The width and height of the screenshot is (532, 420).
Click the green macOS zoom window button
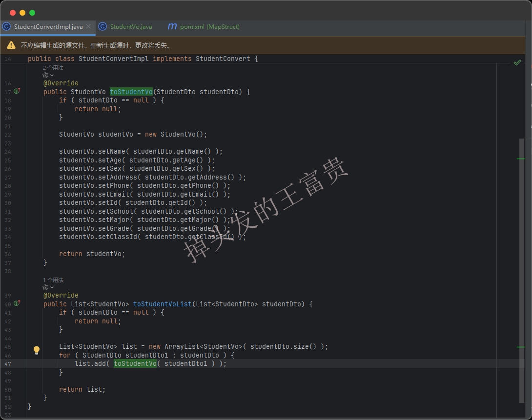pyautogui.click(x=32, y=13)
